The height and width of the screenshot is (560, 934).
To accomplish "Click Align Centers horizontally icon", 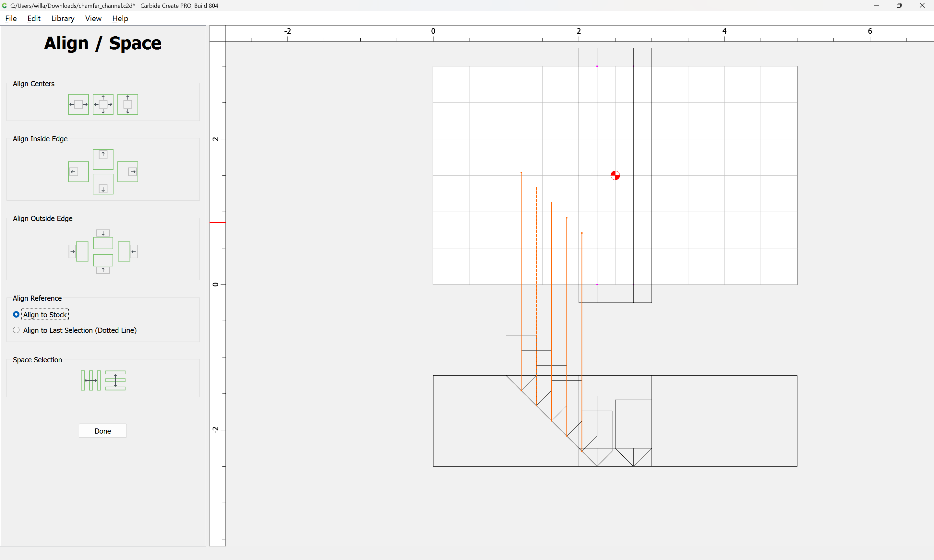I will click(78, 104).
